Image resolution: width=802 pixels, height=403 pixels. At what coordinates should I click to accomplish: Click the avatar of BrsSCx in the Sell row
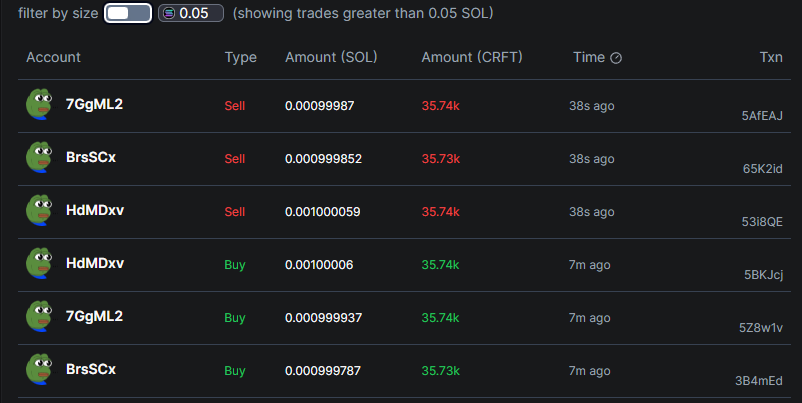[x=39, y=157]
